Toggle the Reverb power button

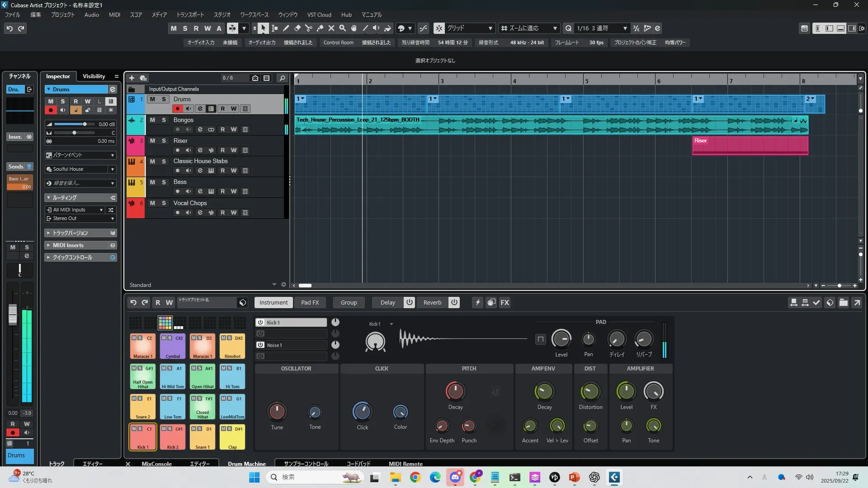[454, 303]
